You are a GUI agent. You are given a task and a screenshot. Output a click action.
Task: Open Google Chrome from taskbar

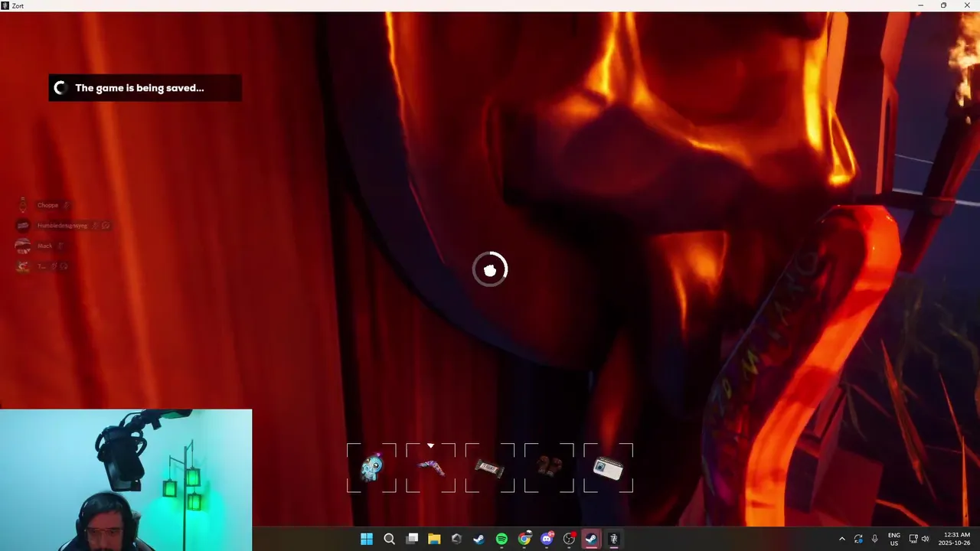click(524, 539)
